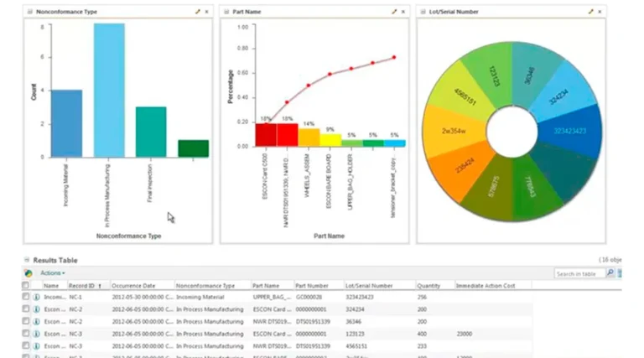This screenshot has height=358, width=644.
Task: Click the last red point on Pareto line
Action: click(394, 58)
